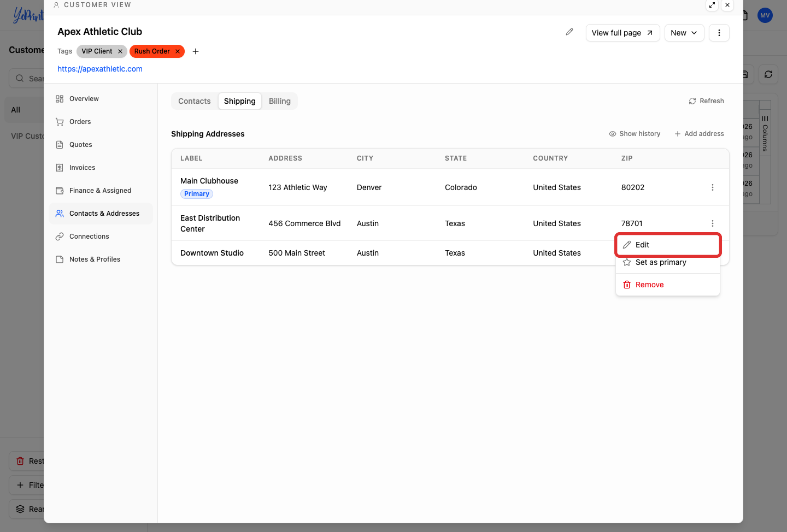Click View full page button
Image resolution: width=787 pixels, height=532 pixels.
coord(623,33)
